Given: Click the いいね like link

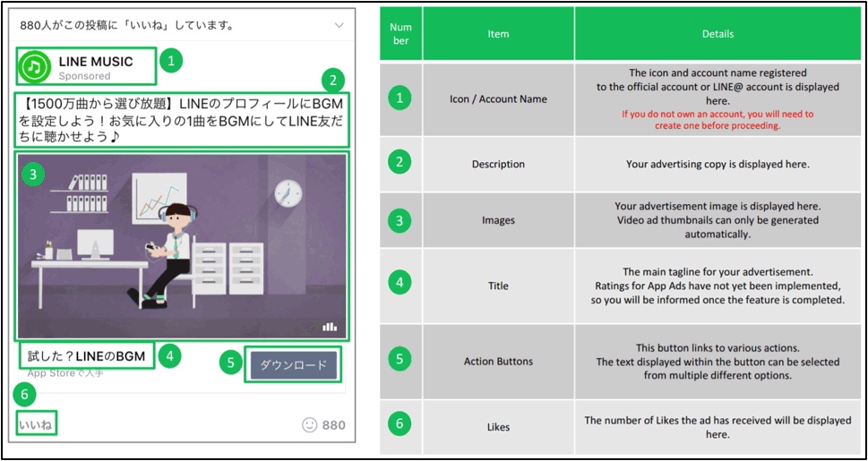Looking at the screenshot, I should click(36, 425).
